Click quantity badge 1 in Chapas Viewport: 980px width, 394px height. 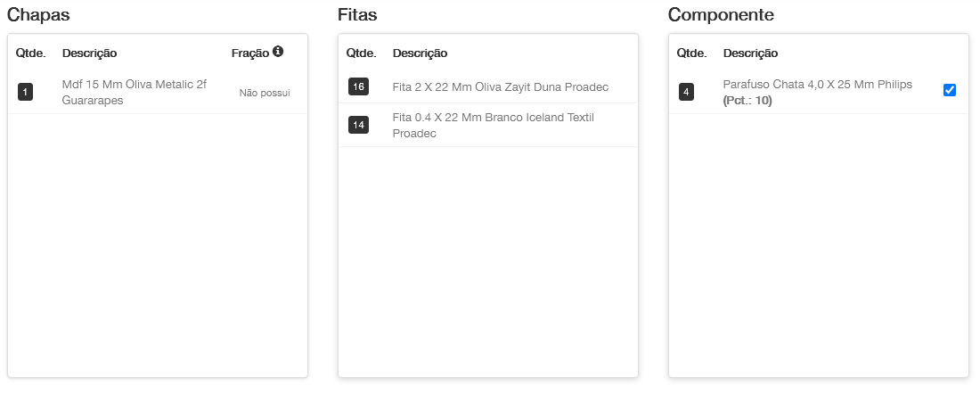pos(25,92)
